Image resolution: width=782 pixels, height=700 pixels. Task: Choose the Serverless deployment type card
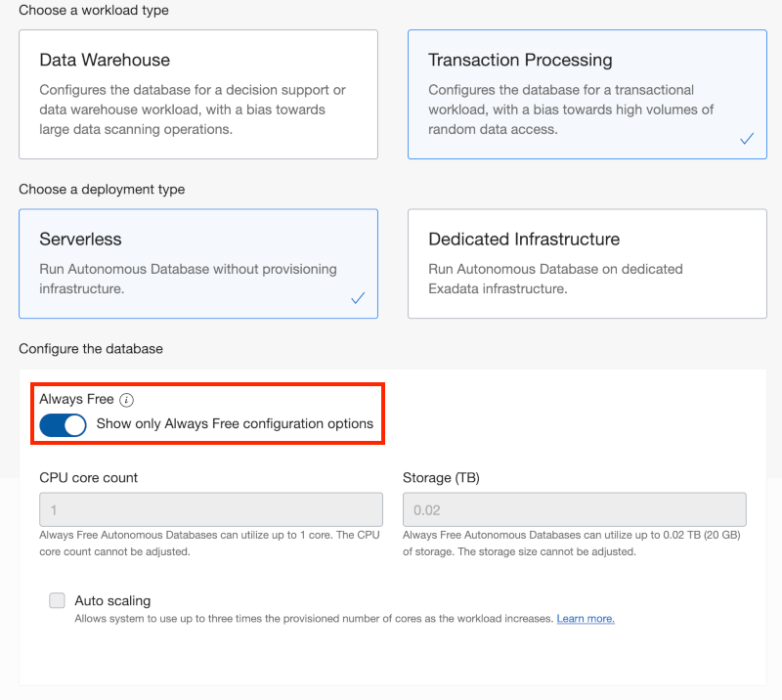pos(198,263)
